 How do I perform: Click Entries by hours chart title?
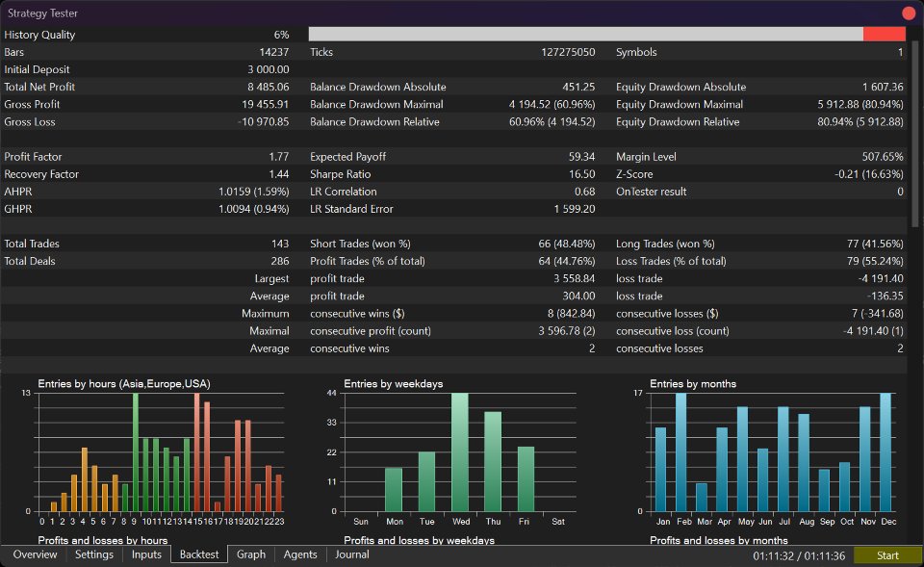point(124,384)
